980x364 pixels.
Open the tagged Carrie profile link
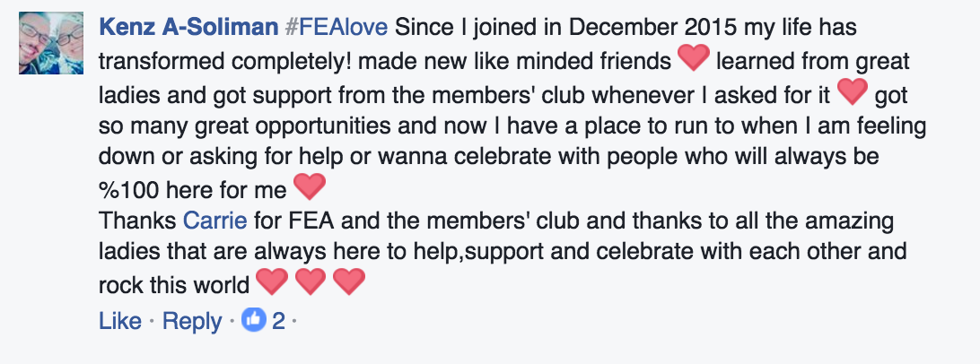(215, 220)
